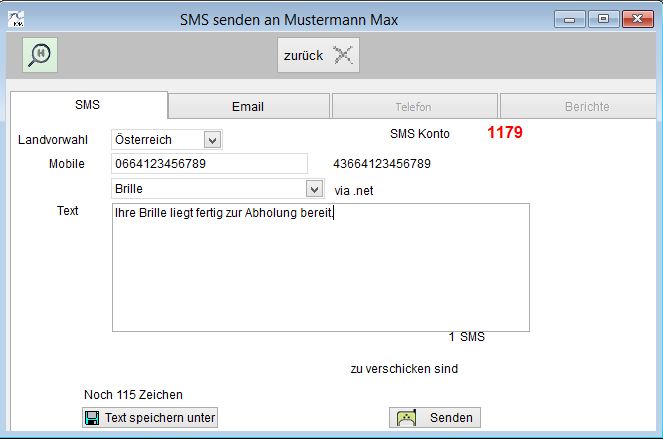Click the zurück button with X icon
663x439 pixels.
coord(318,56)
